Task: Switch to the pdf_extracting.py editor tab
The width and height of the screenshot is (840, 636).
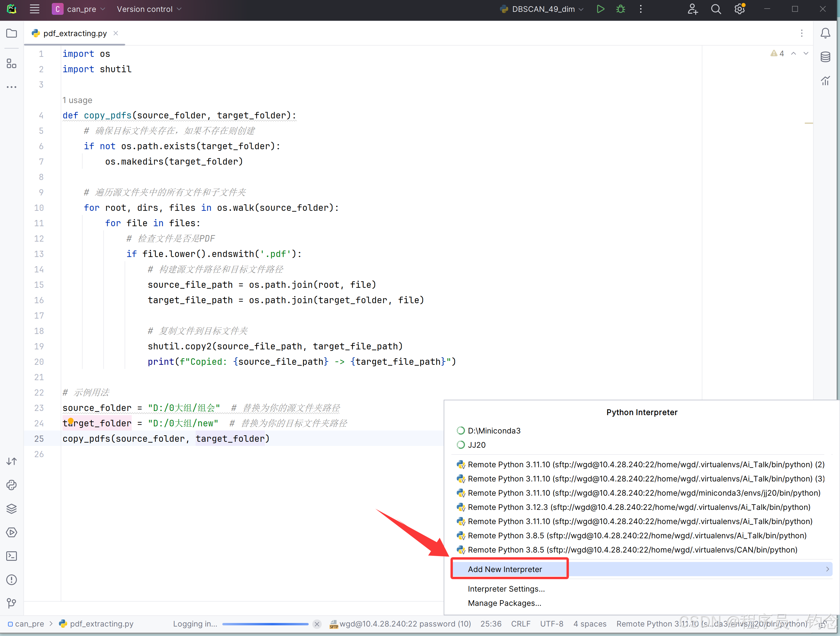Action: coord(74,33)
